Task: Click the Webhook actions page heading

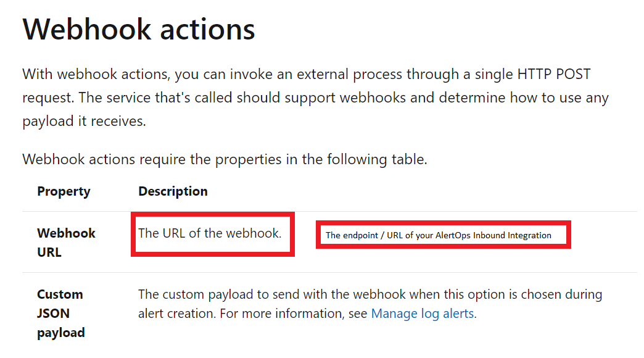Action: click(139, 30)
